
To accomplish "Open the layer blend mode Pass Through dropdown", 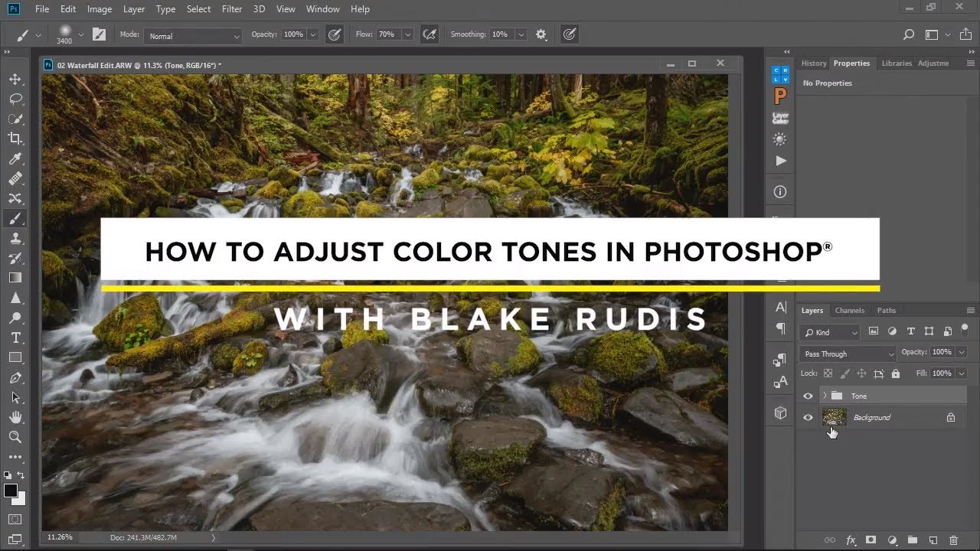I will point(848,354).
